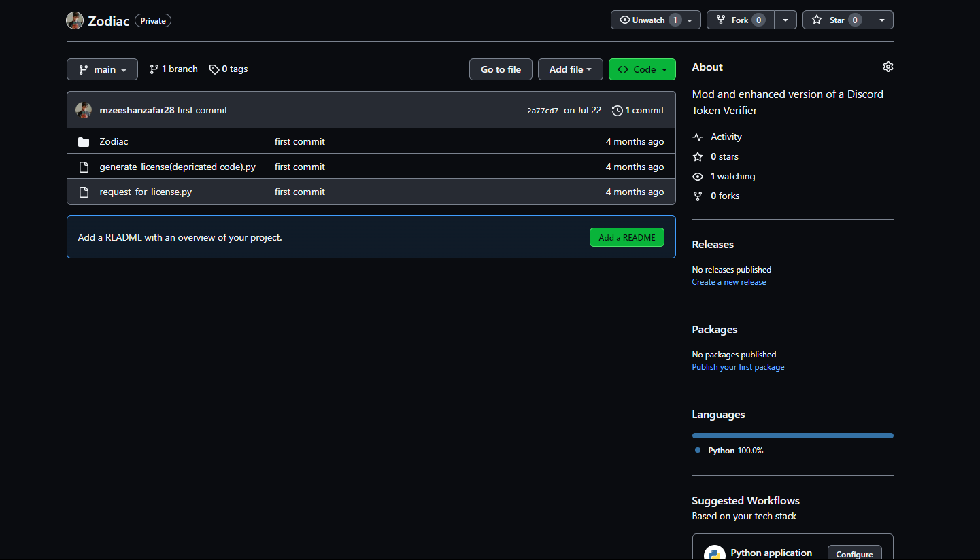
Task: Click the repository owner avatar beside Zodiac
Action: [x=75, y=20]
